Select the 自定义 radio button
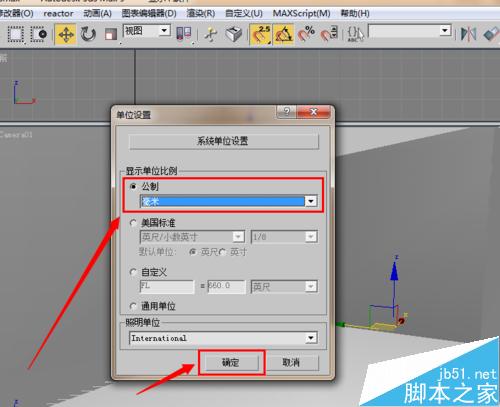The width and height of the screenshot is (500, 407). (x=133, y=272)
